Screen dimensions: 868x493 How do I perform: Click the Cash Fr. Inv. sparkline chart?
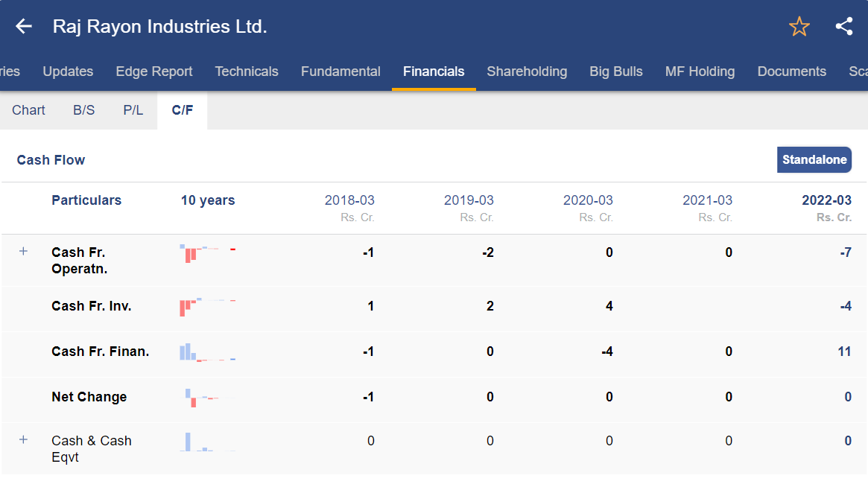click(208, 307)
